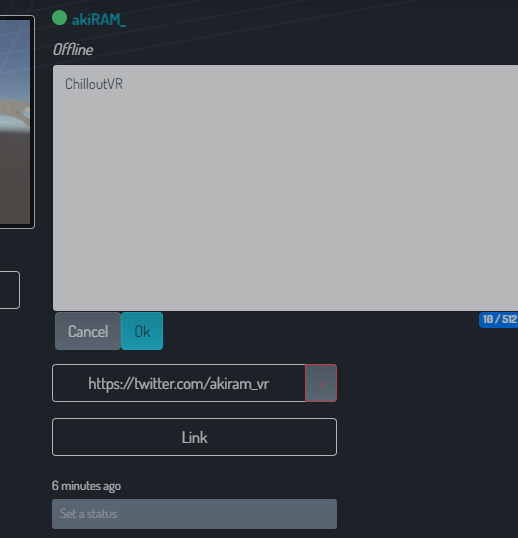The height and width of the screenshot is (538, 518).
Task: Click the outlined box below the avatar
Action: pyautogui.click(x=10, y=290)
